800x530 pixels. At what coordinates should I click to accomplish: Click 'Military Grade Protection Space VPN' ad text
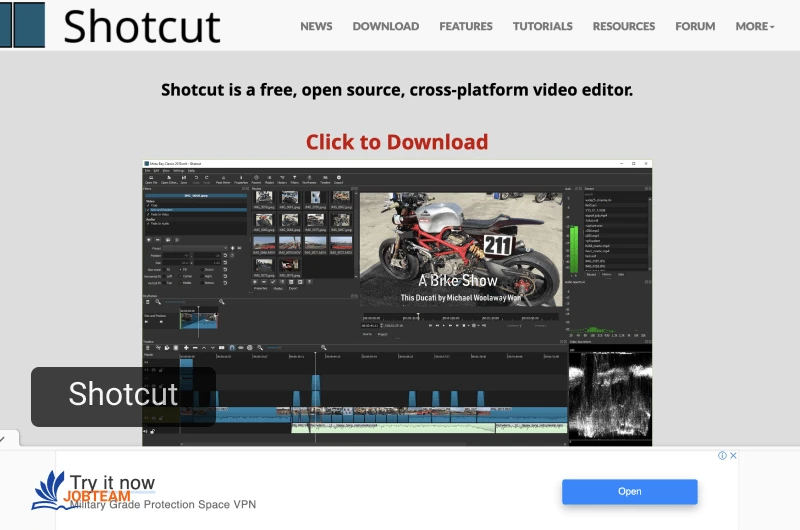[163, 504]
